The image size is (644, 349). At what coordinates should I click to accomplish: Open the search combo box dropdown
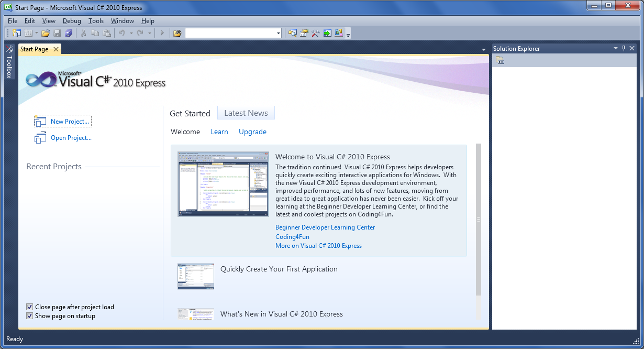279,32
